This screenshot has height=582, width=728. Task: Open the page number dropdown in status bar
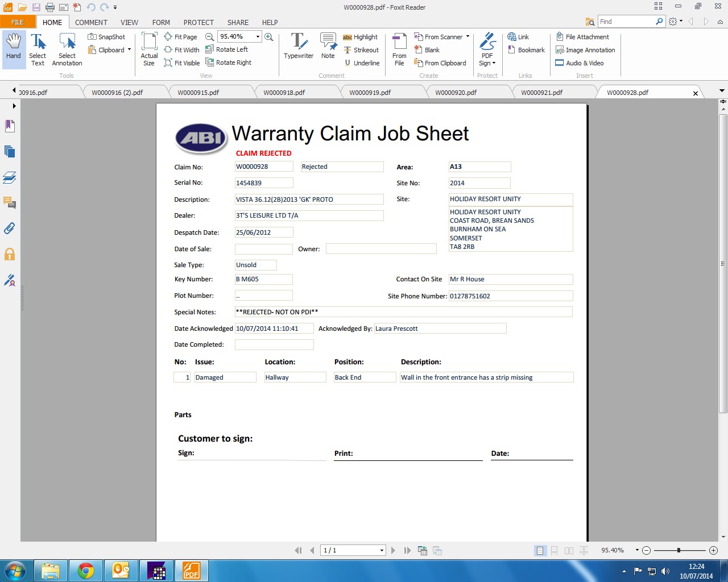coord(382,550)
